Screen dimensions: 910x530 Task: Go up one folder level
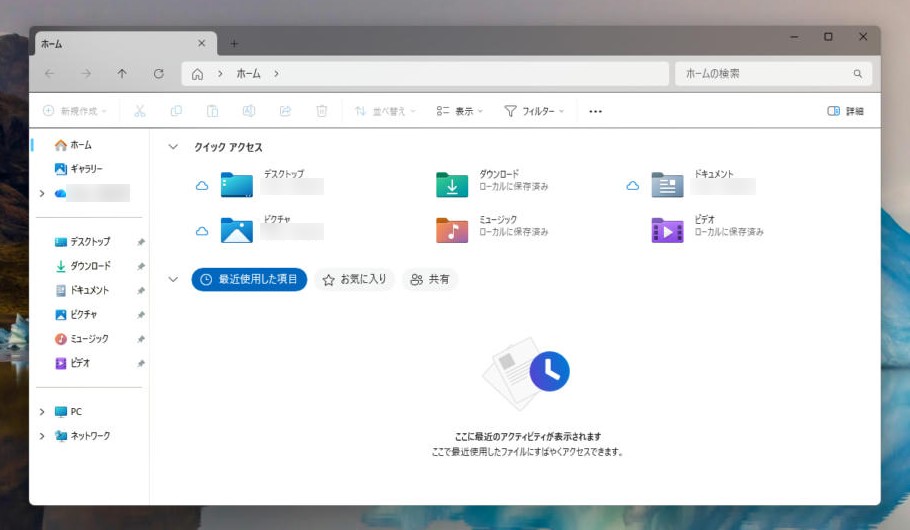click(x=122, y=74)
